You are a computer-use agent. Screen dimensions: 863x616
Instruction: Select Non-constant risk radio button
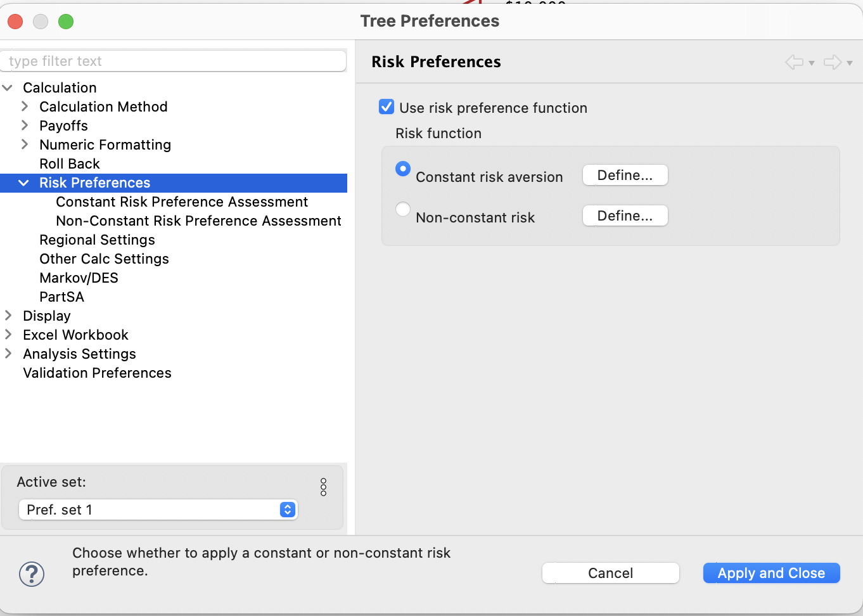403,209
